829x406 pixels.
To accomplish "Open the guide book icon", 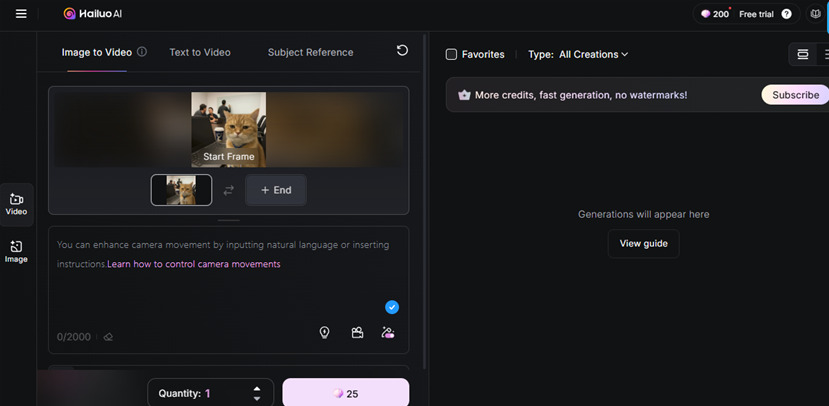I will tap(815, 14).
